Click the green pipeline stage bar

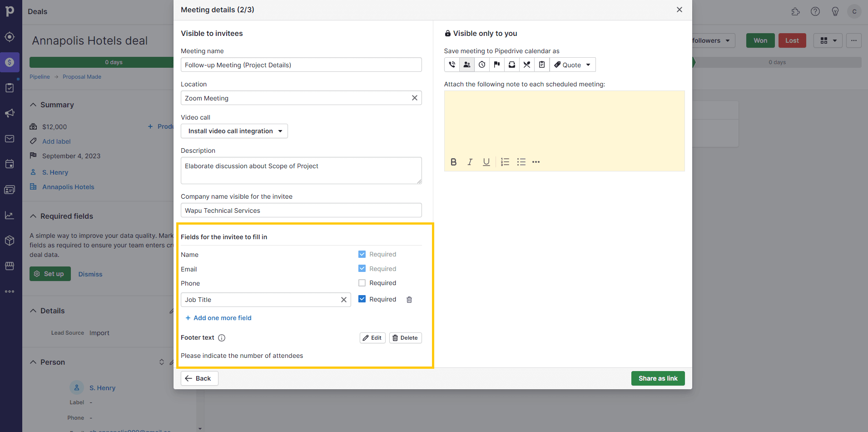tap(102, 62)
